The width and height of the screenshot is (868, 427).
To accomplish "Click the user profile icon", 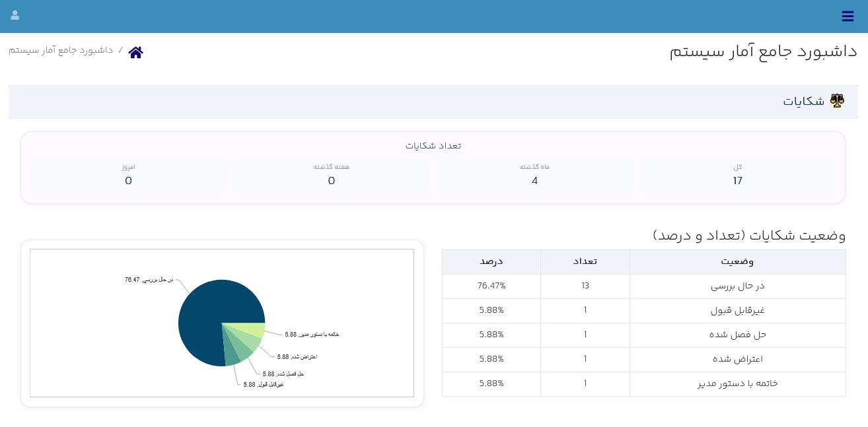I will coord(15,15).
